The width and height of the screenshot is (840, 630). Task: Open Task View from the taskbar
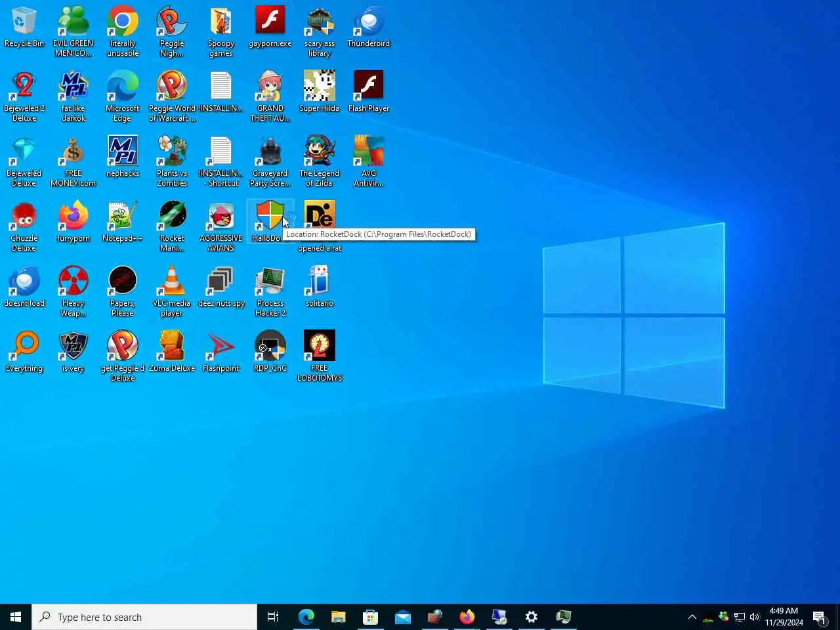point(273,617)
